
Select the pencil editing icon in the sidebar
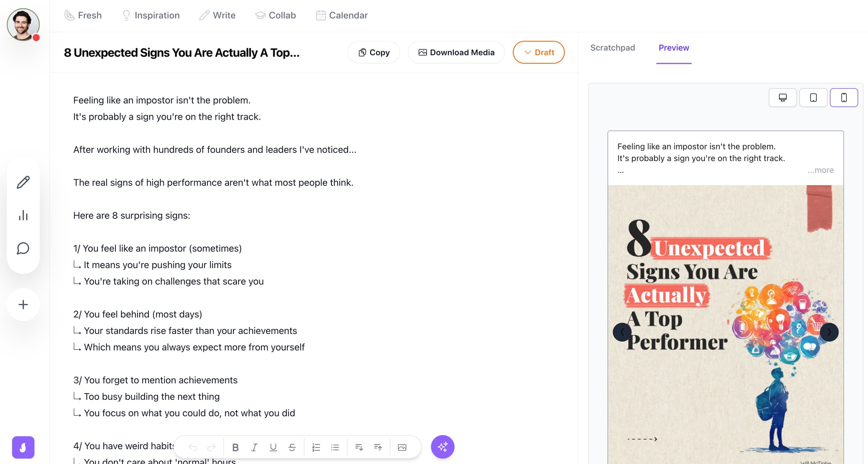click(23, 182)
